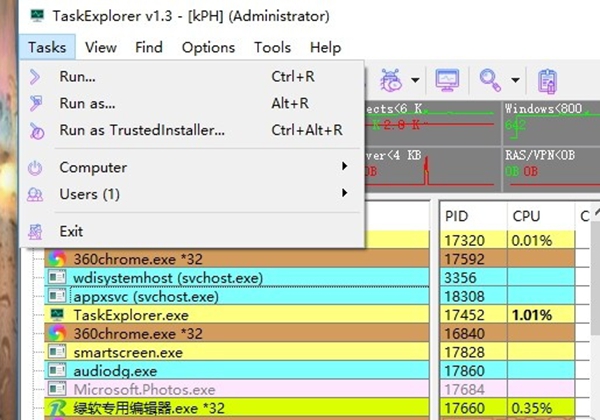Click the green R editor process icon

[x=57, y=408]
